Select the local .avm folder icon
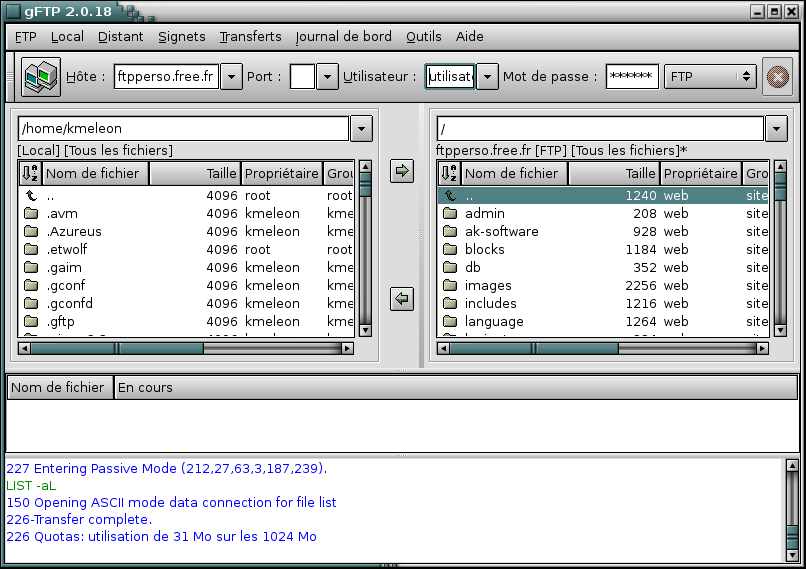806x569 pixels. click(x=31, y=213)
